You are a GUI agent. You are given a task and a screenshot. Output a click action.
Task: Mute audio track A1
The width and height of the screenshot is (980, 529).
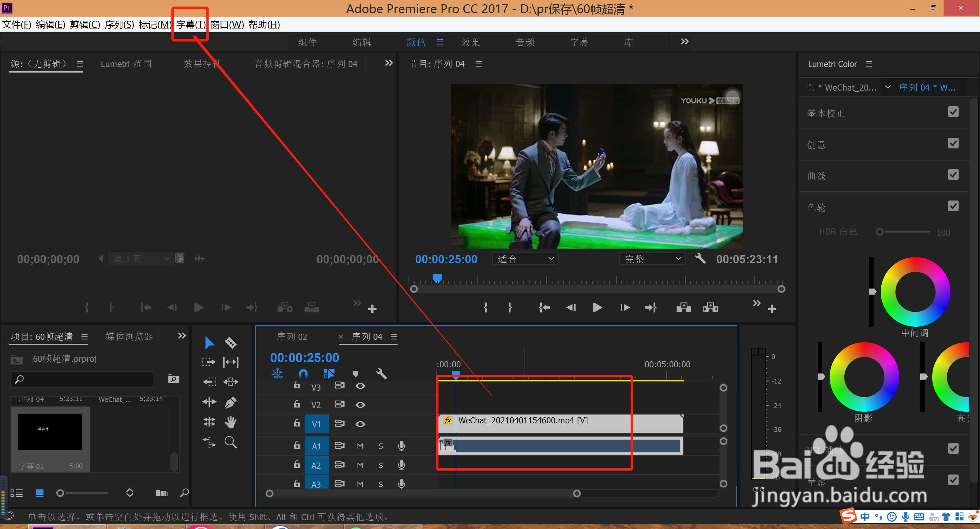(x=360, y=446)
